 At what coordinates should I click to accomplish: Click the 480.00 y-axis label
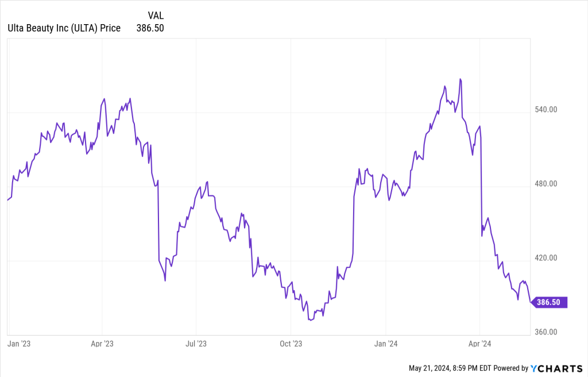click(545, 184)
